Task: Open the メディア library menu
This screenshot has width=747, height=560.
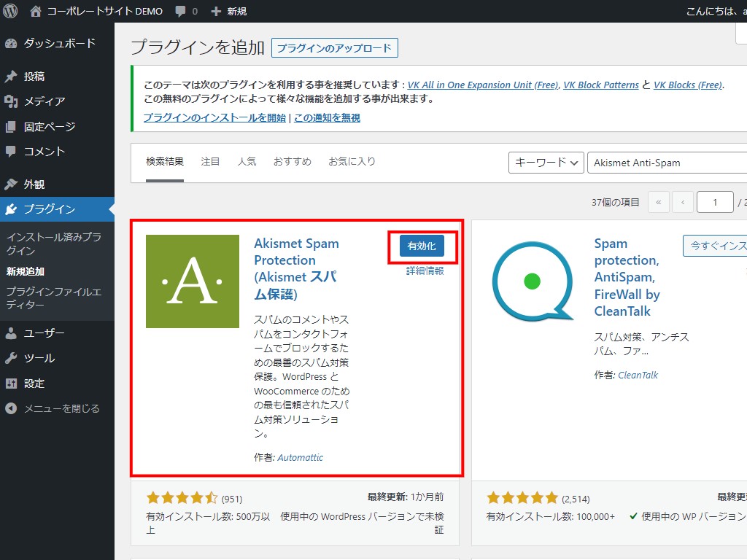Action: tap(44, 101)
